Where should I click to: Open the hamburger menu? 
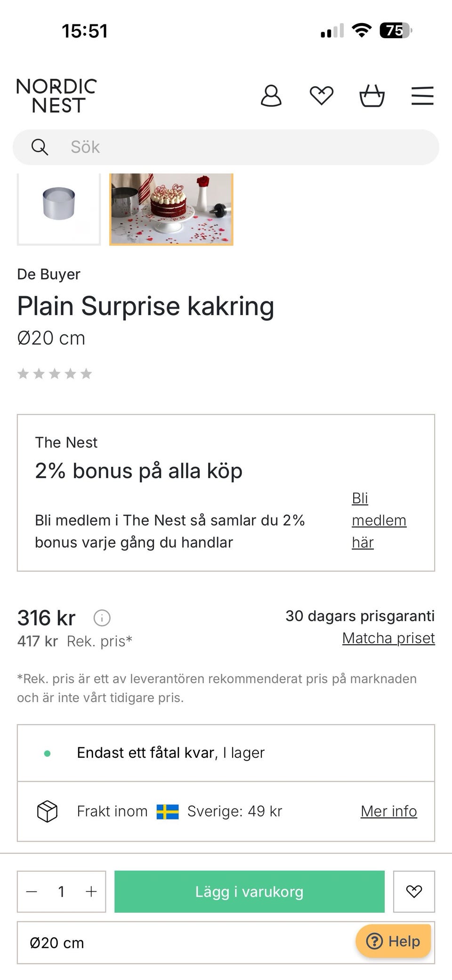tap(422, 96)
